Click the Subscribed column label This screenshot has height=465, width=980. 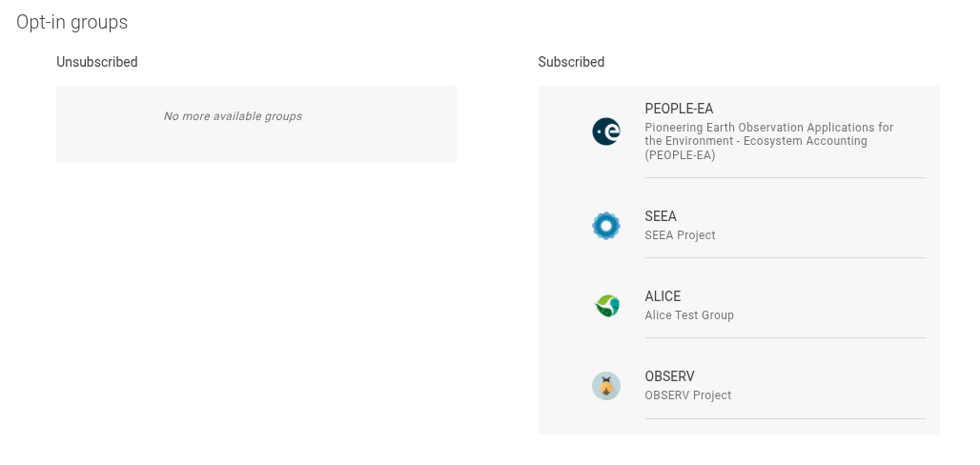point(571,62)
